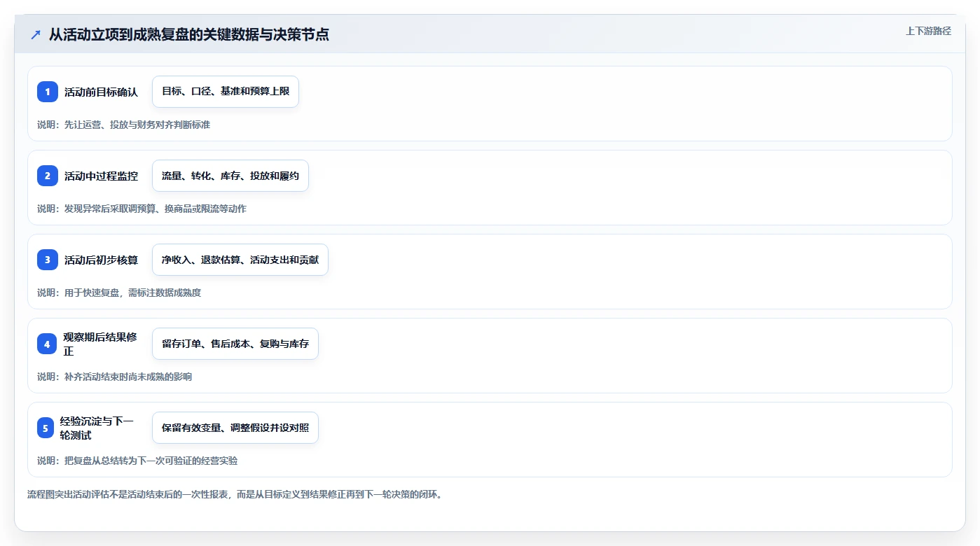Screen dimensions: 980x546
Task: Click the footer summary starting 流程图突出活动评估
Action: pyautogui.click(x=235, y=494)
